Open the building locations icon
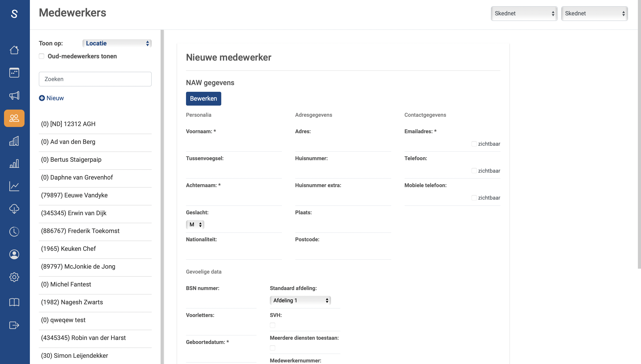Viewport: 641px width, 364px height. [14, 141]
